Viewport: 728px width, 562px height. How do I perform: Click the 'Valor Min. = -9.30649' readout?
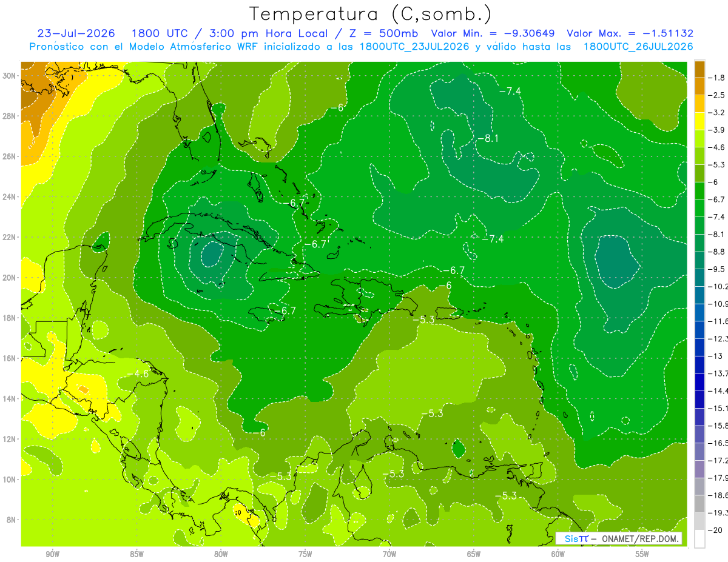(x=493, y=33)
